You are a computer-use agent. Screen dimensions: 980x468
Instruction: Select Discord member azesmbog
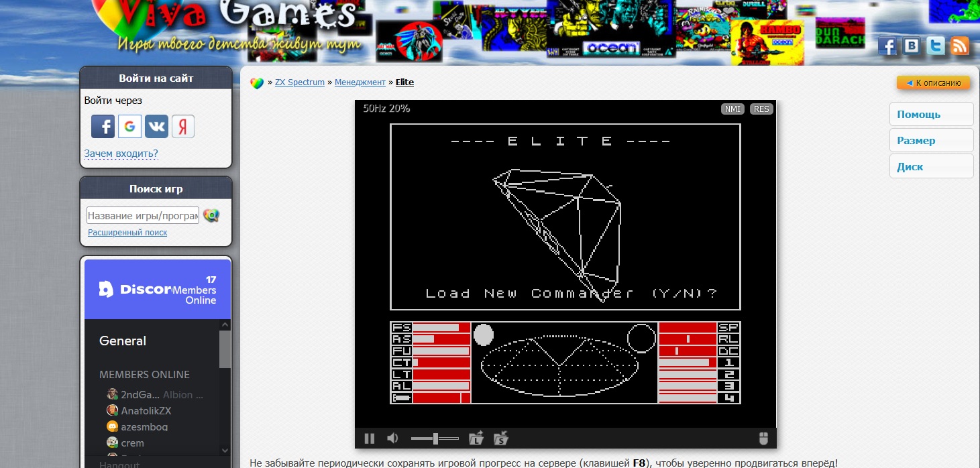tap(137, 426)
